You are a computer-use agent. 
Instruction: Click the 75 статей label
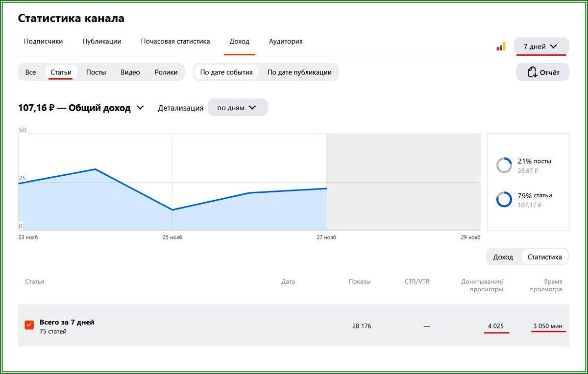pos(53,331)
